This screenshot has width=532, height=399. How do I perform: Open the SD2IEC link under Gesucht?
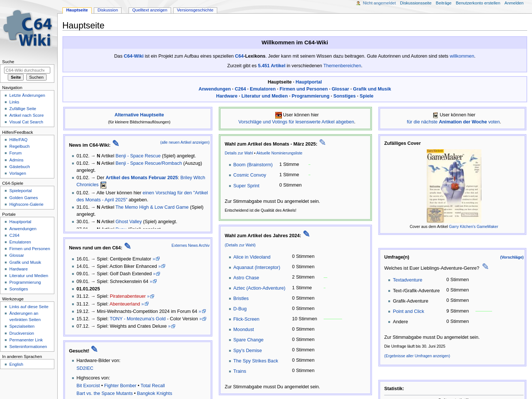click(85, 368)
